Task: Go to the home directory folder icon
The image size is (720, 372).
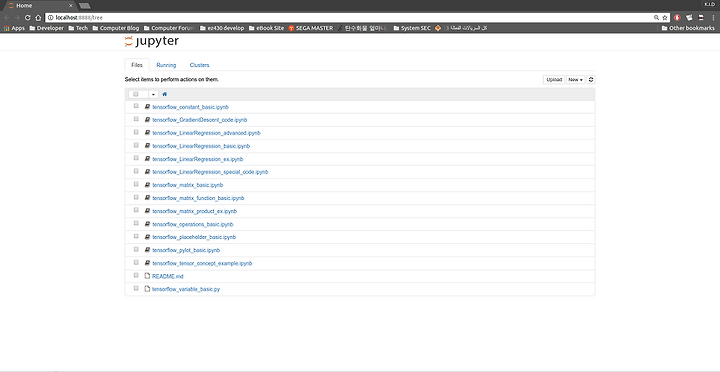Action: pyautogui.click(x=164, y=94)
